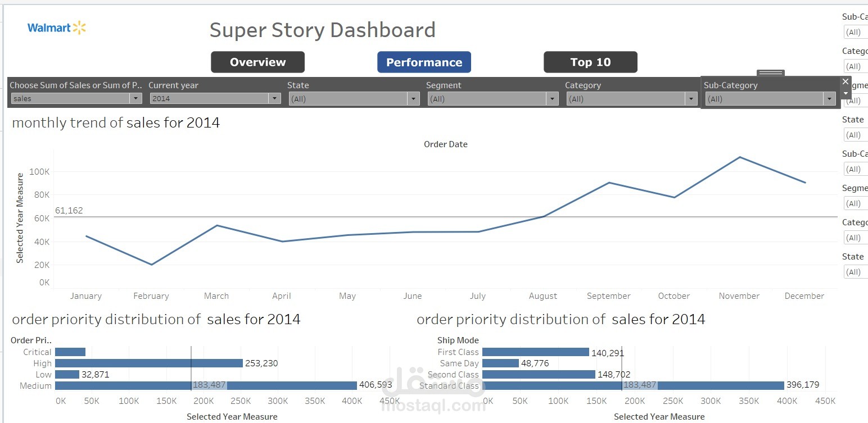Switch to the Top 10 tab
This screenshot has height=423, width=868.
point(590,62)
